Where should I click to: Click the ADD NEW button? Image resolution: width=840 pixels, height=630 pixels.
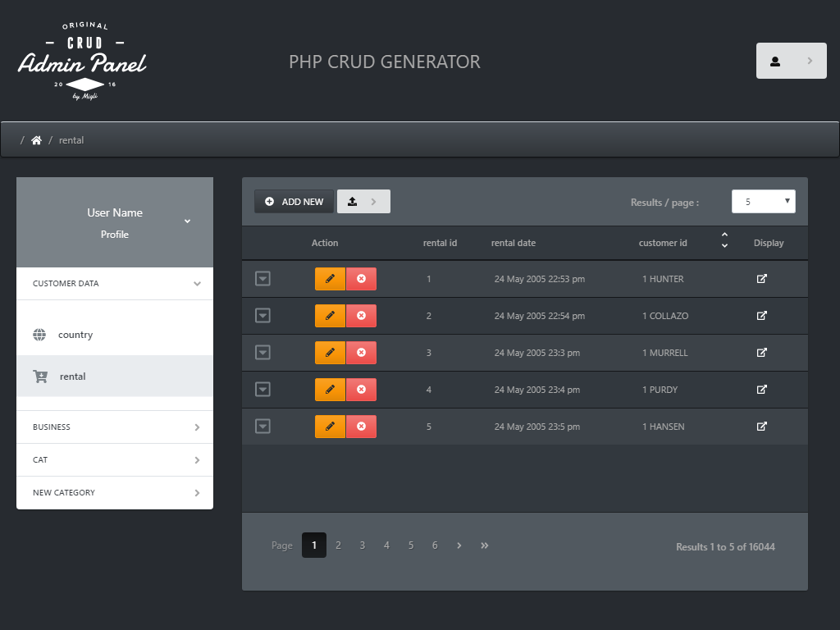pyautogui.click(x=294, y=201)
